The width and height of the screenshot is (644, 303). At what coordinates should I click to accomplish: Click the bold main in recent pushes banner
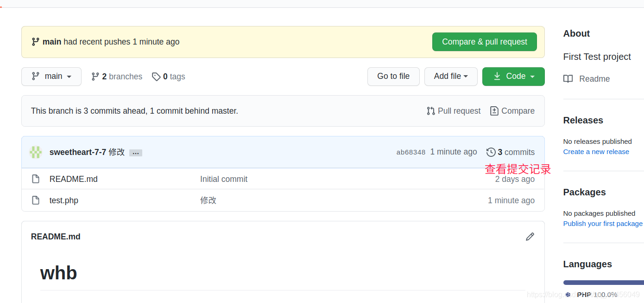(52, 42)
